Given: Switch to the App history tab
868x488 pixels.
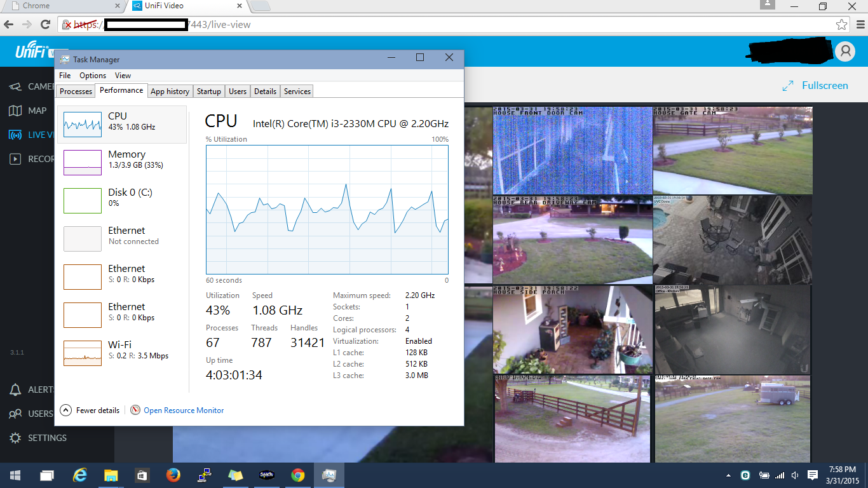Looking at the screenshot, I should (170, 91).
